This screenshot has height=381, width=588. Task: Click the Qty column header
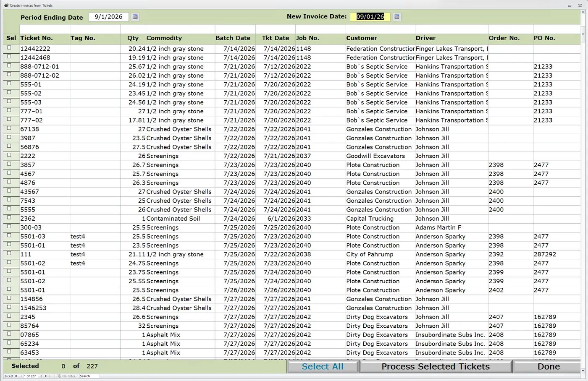[133, 38]
